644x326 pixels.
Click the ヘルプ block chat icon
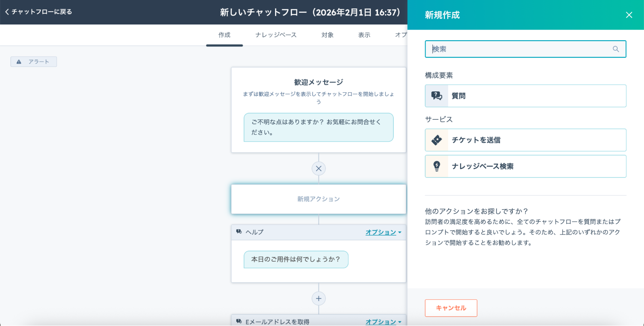[239, 232]
